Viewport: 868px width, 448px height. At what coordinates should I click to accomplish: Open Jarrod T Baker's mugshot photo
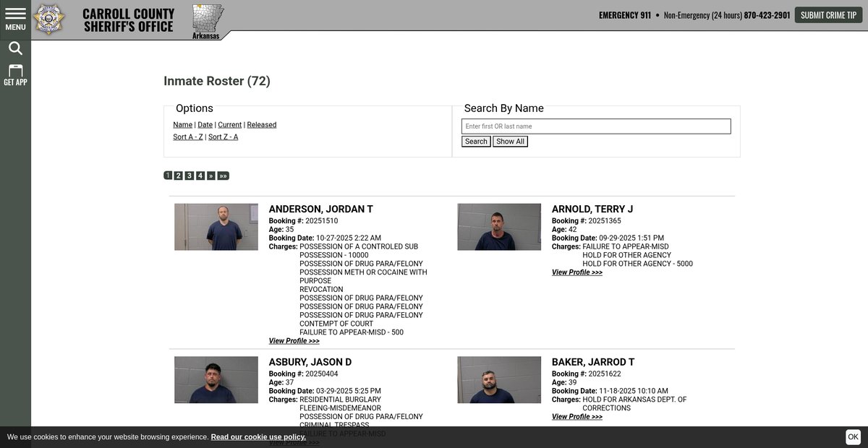click(x=499, y=380)
